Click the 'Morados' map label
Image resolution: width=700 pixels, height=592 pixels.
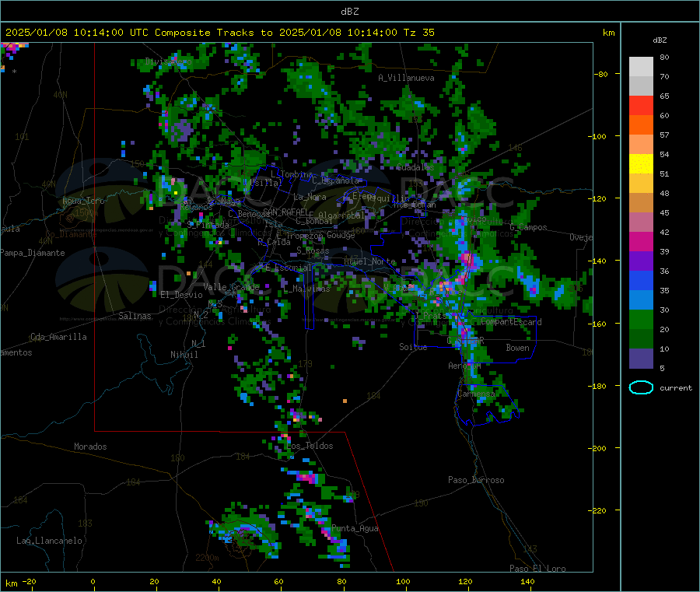point(90,447)
